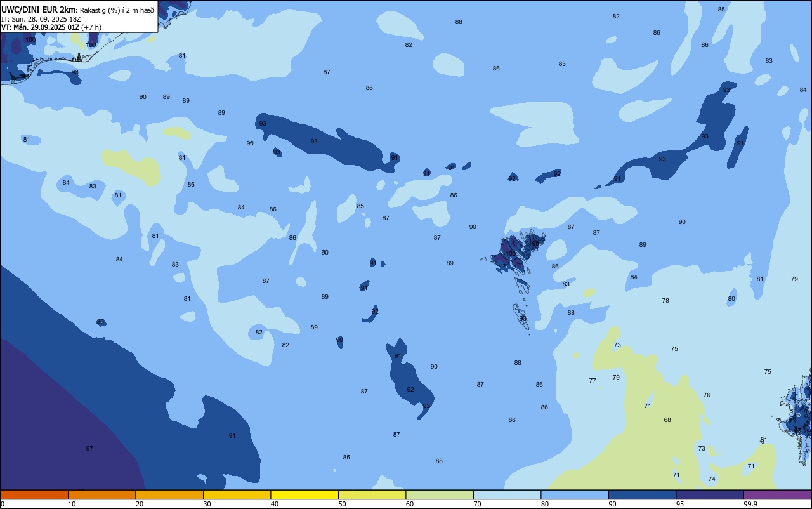Select the map value 78

pos(665,301)
